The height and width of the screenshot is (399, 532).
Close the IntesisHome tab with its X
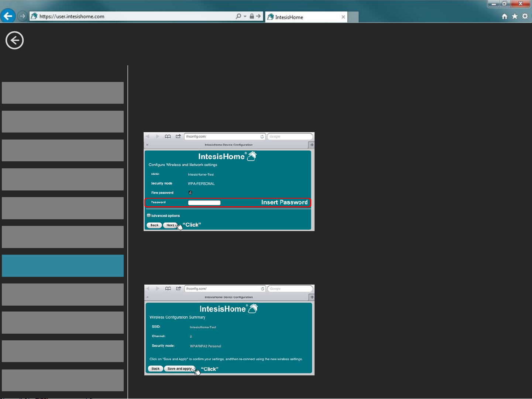[x=343, y=17]
